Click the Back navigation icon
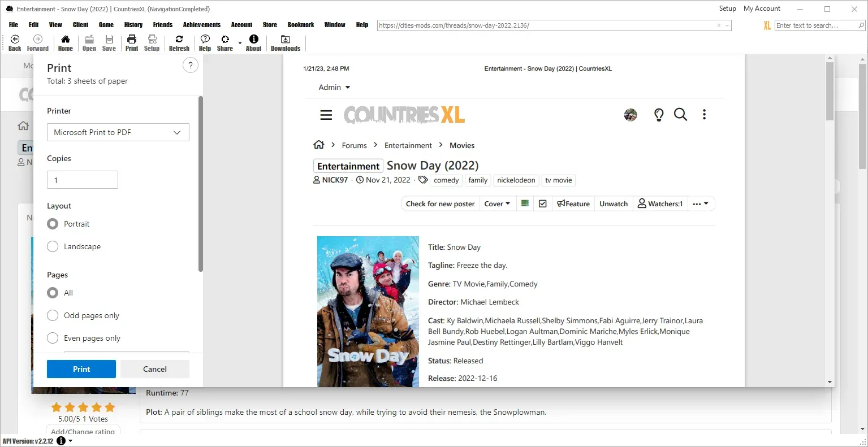 click(x=15, y=43)
